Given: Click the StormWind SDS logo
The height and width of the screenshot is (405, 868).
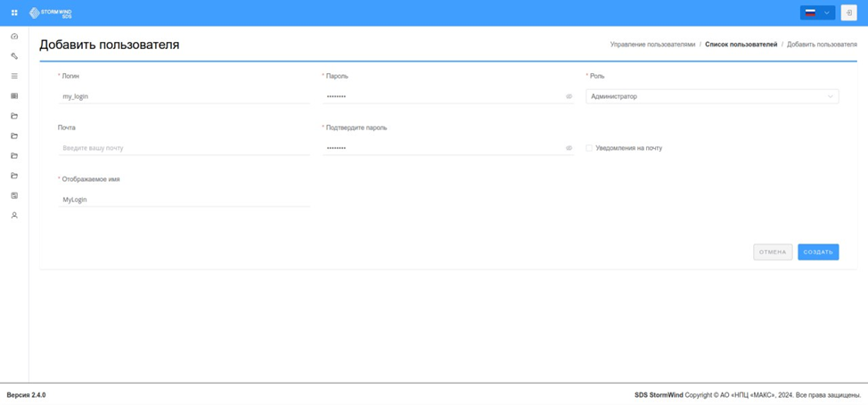Looking at the screenshot, I should [x=51, y=12].
